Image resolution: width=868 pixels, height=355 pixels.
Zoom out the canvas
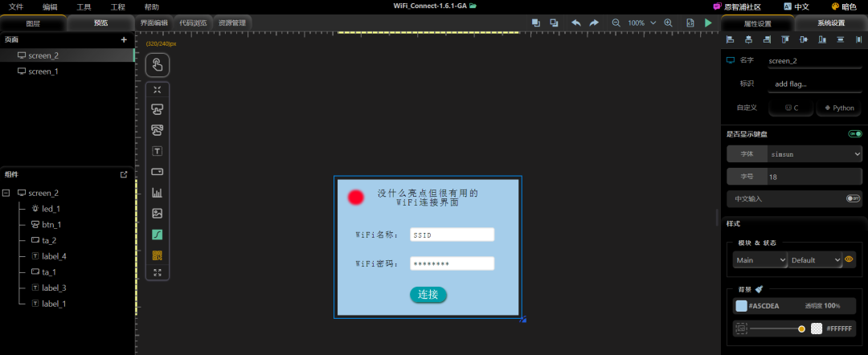click(616, 22)
